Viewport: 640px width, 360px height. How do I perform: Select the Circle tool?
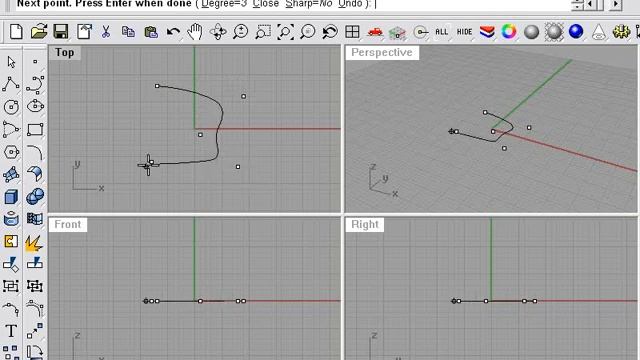(11, 107)
